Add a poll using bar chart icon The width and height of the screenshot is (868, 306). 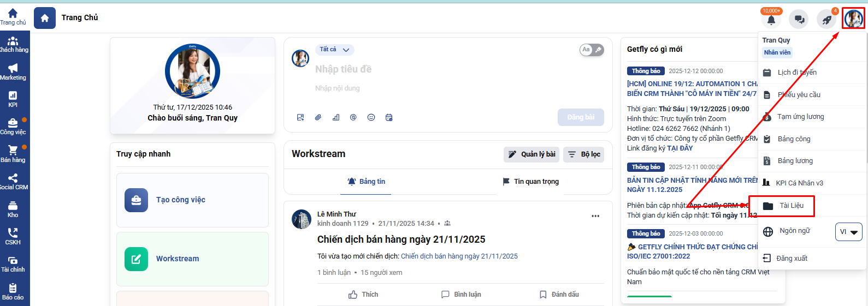pos(336,117)
